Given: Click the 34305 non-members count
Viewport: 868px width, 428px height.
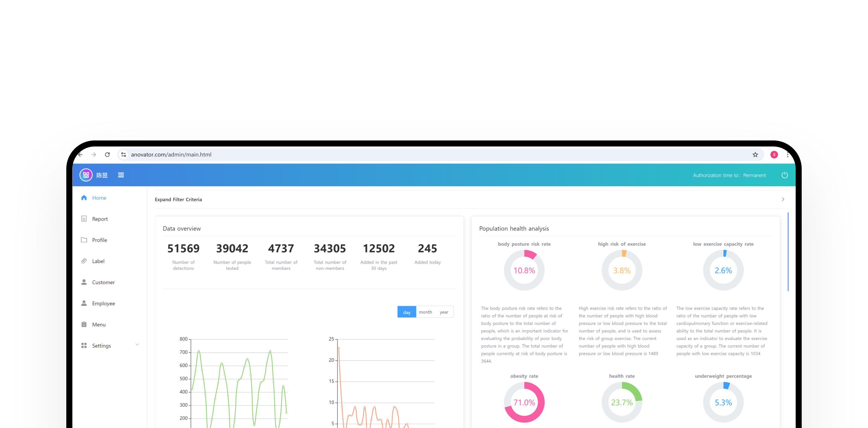Looking at the screenshot, I should tap(330, 248).
